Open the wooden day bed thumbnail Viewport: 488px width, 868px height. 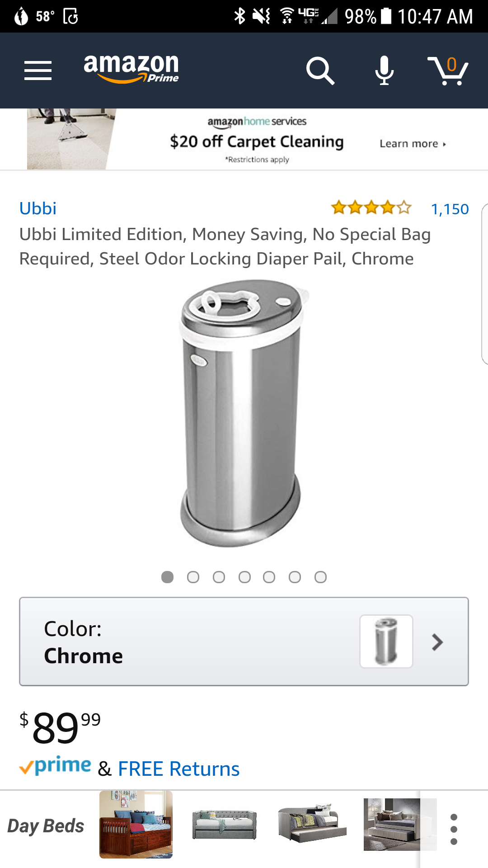click(136, 824)
